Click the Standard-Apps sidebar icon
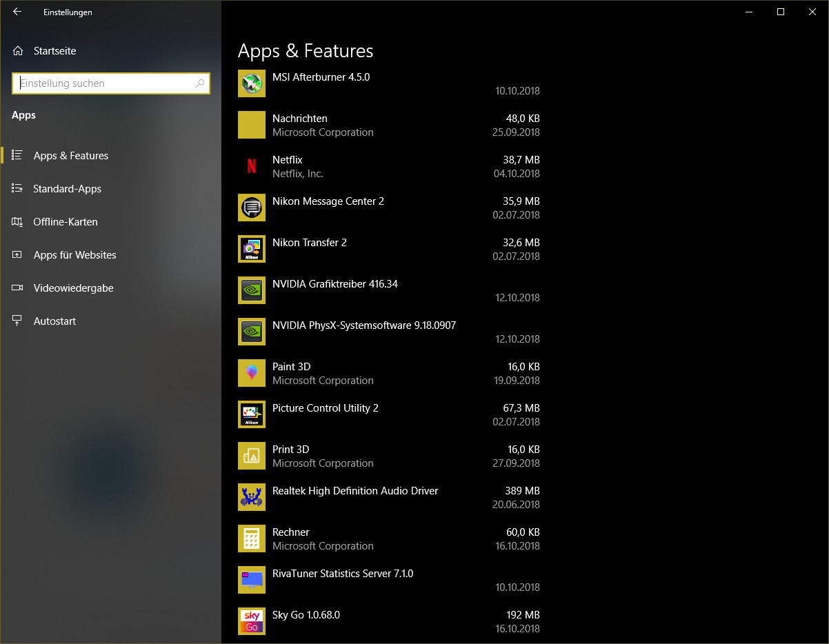 coord(18,189)
